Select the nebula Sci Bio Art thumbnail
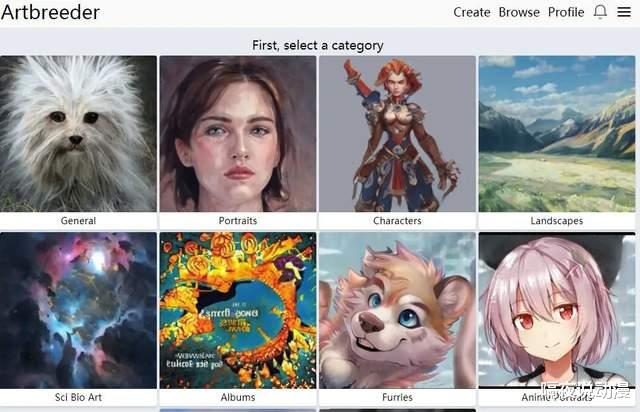This screenshot has width=640, height=412. pyautogui.click(x=78, y=310)
